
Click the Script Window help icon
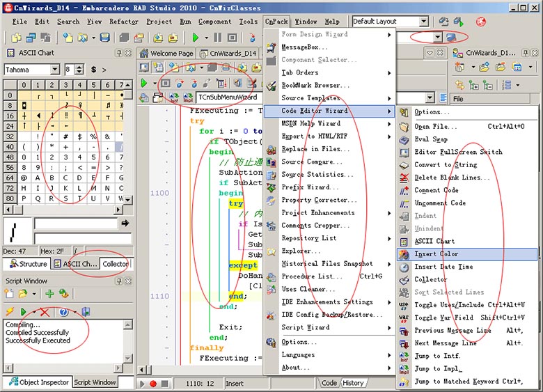63,312
